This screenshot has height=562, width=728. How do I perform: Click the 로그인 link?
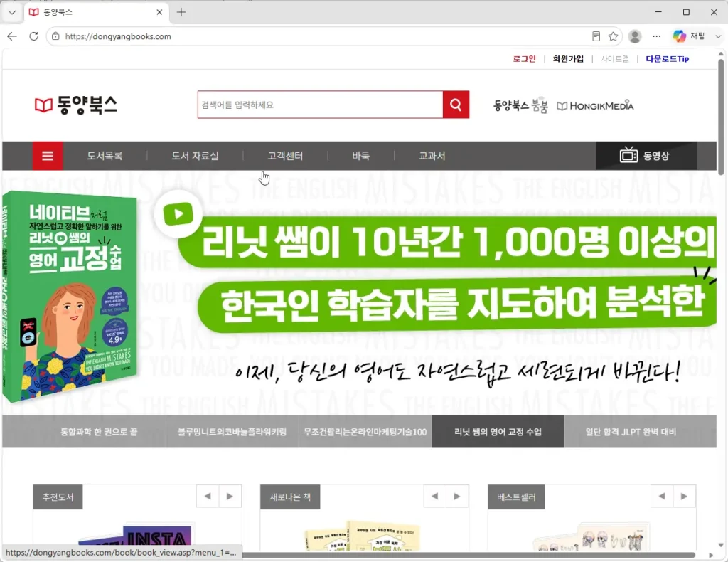524,59
